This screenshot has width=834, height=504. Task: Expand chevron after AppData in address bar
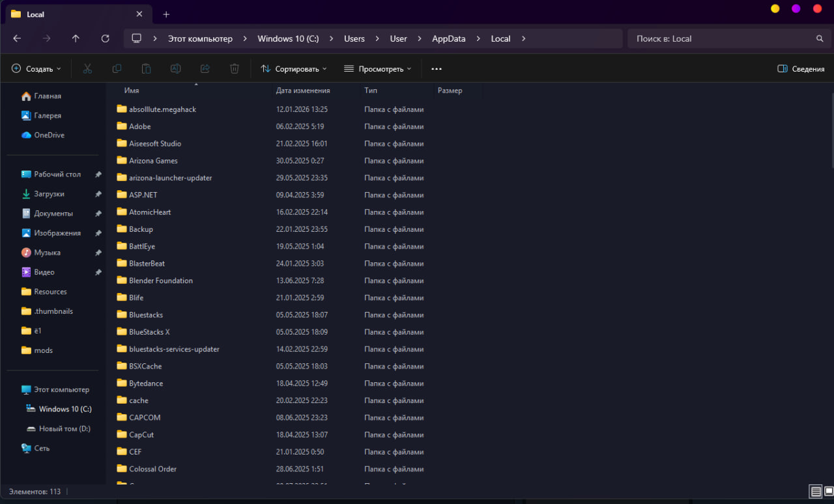tap(478, 38)
